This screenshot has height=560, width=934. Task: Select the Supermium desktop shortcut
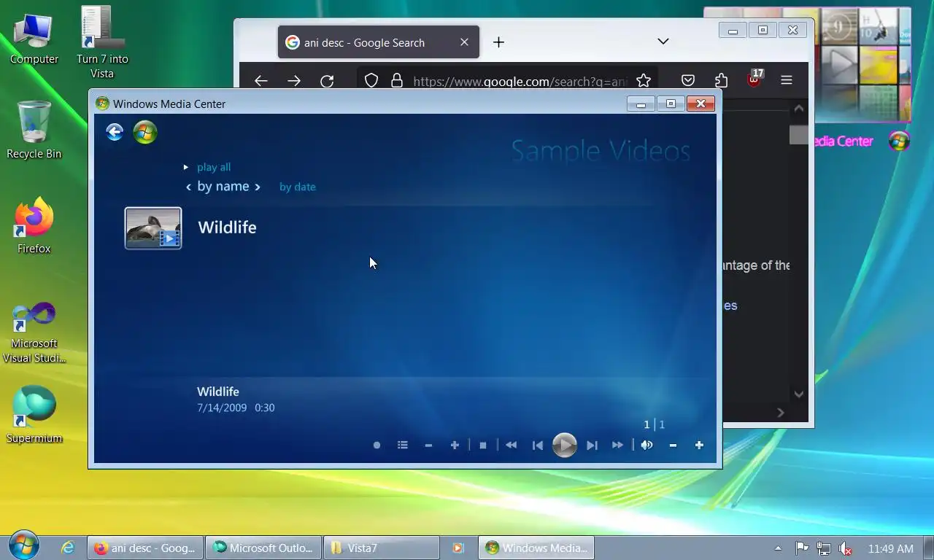point(34,414)
